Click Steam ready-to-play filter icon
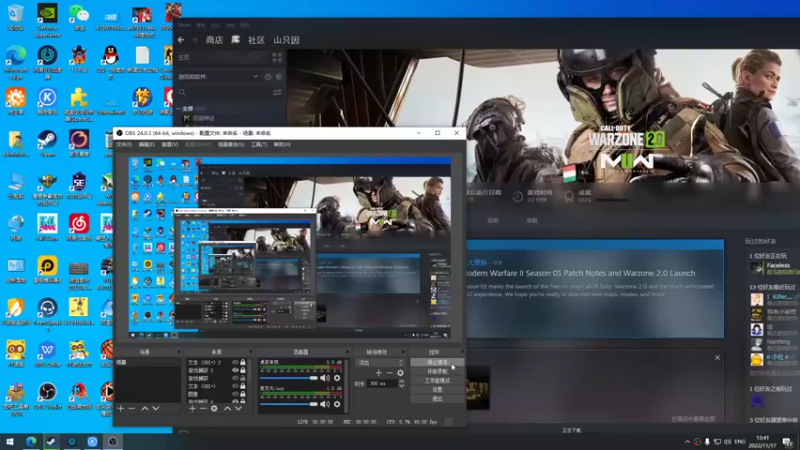Image resolution: width=800 pixels, height=450 pixels. click(x=279, y=77)
